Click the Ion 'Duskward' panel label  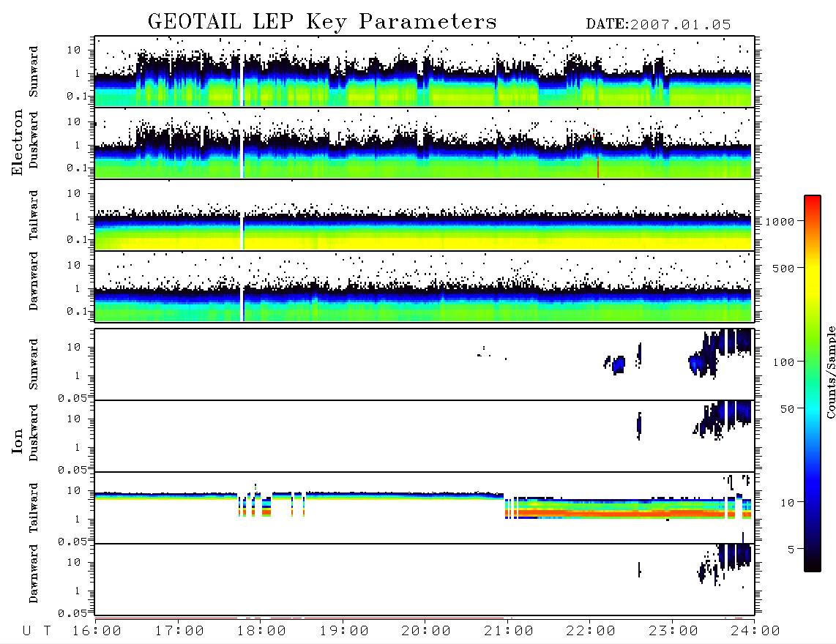click(34, 433)
